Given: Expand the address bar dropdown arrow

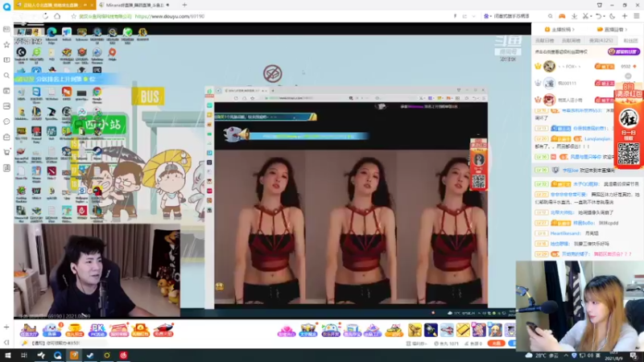Looking at the screenshot, I should tap(473, 16).
